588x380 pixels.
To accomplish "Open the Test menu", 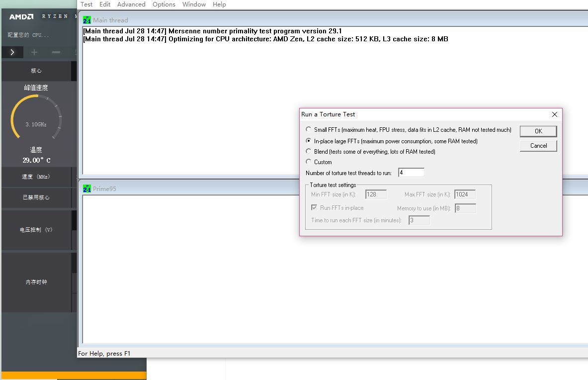I will click(86, 4).
